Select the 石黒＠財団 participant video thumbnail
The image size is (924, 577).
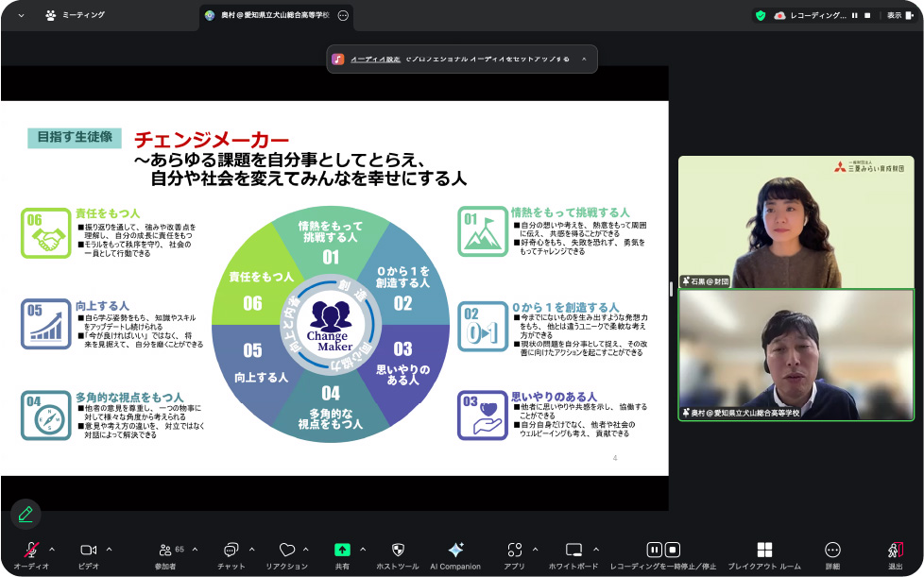tap(796, 222)
